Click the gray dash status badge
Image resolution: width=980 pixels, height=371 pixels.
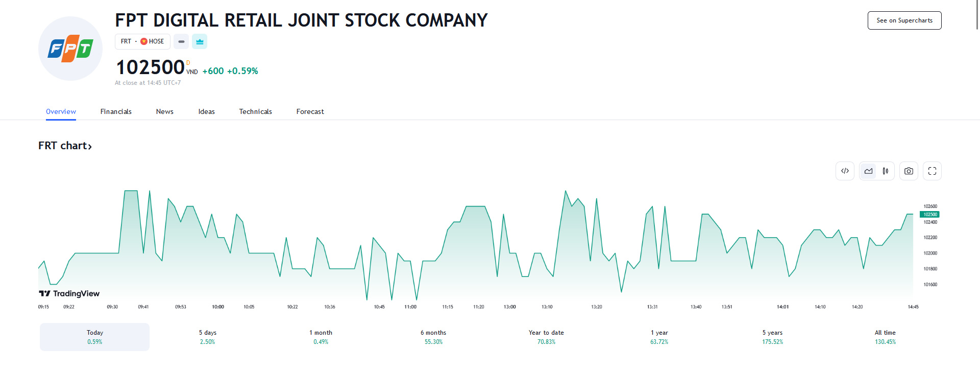[x=181, y=41]
